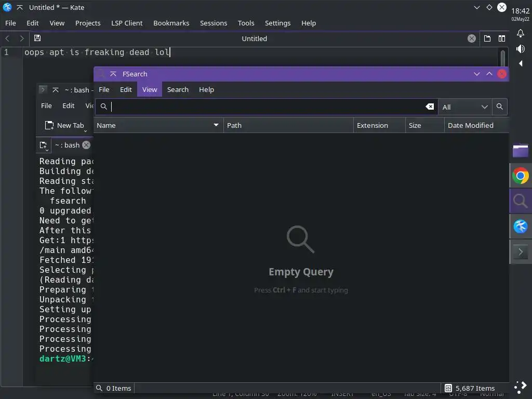This screenshot has height=399, width=532.
Task: Open Kate's Bookmarks menu
Action: (171, 23)
